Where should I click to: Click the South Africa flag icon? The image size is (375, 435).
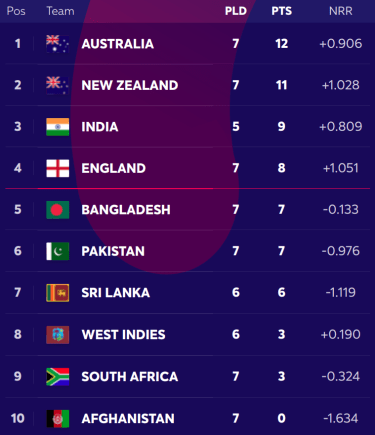click(x=58, y=377)
